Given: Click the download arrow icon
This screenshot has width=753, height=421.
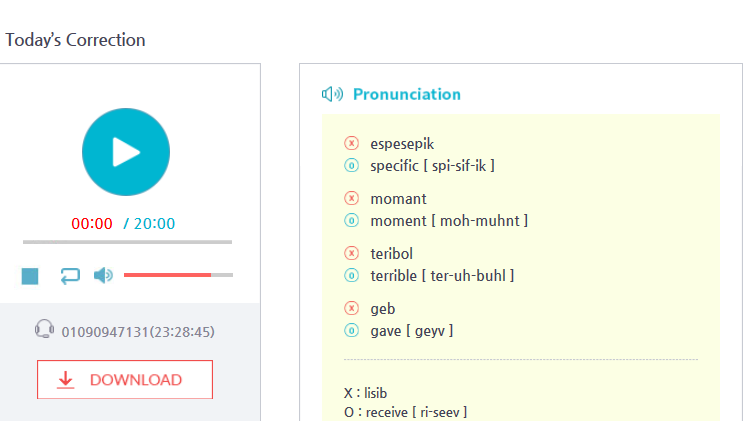Looking at the screenshot, I should click(x=66, y=379).
